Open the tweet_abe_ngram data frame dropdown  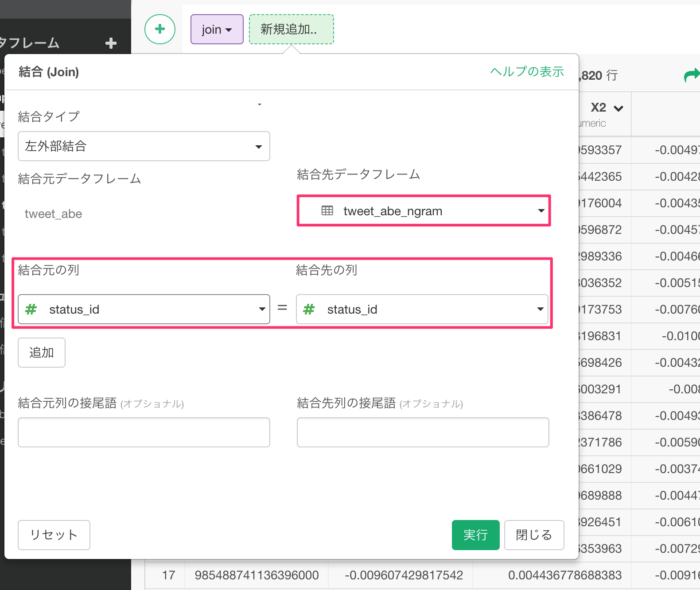point(424,211)
